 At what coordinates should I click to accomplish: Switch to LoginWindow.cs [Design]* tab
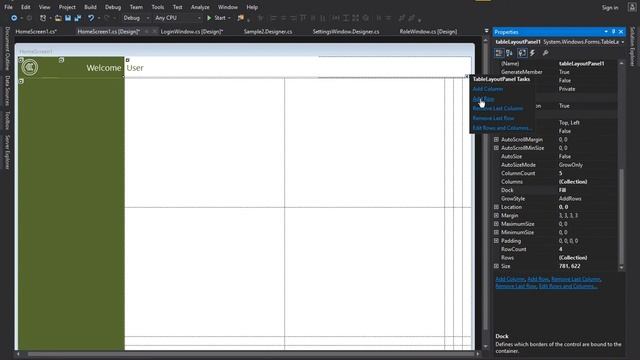[192, 31]
